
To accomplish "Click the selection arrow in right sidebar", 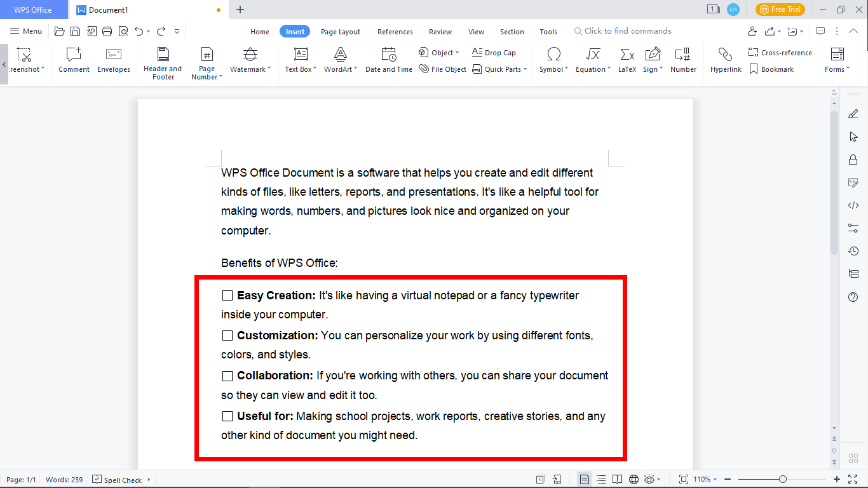I will coord(853,137).
